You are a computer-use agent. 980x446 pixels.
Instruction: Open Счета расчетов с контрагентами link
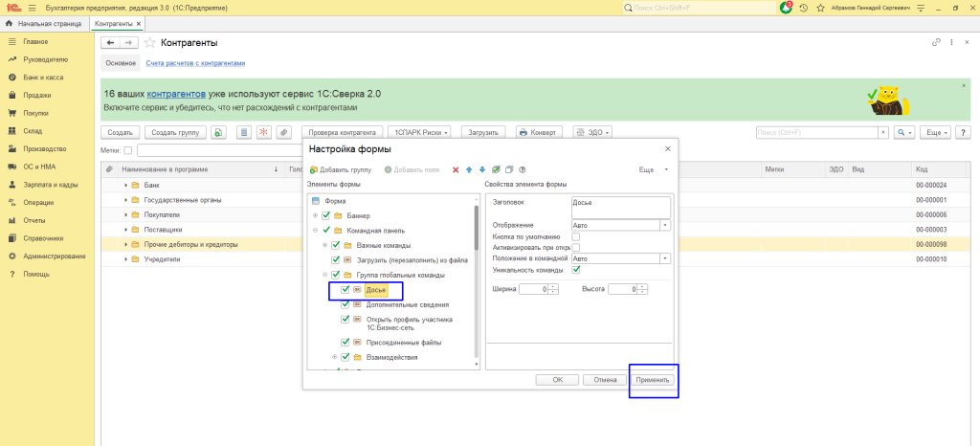(x=195, y=63)
